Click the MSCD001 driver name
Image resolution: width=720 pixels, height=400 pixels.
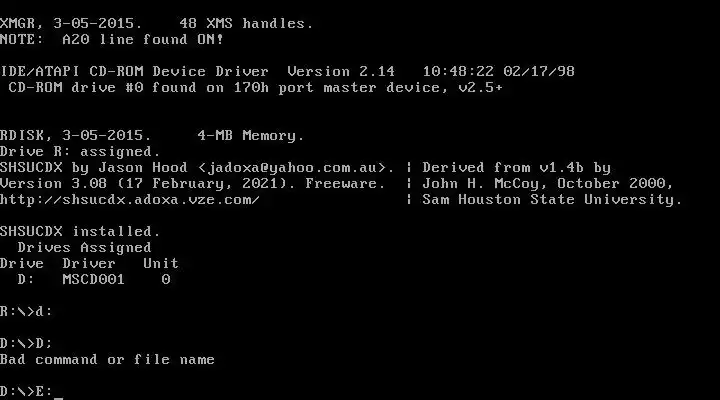point(93,280)
